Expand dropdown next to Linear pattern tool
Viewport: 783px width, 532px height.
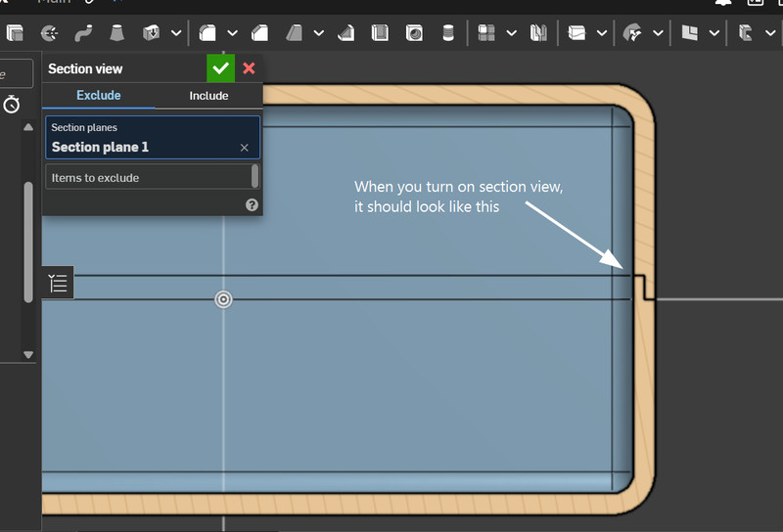[511, 33]
